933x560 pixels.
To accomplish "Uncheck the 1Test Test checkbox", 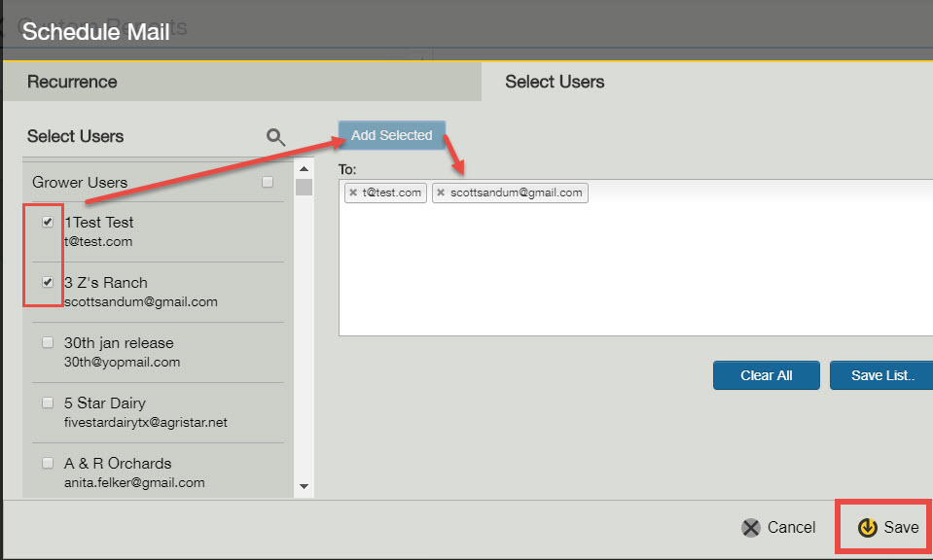I will coord(47,222).
